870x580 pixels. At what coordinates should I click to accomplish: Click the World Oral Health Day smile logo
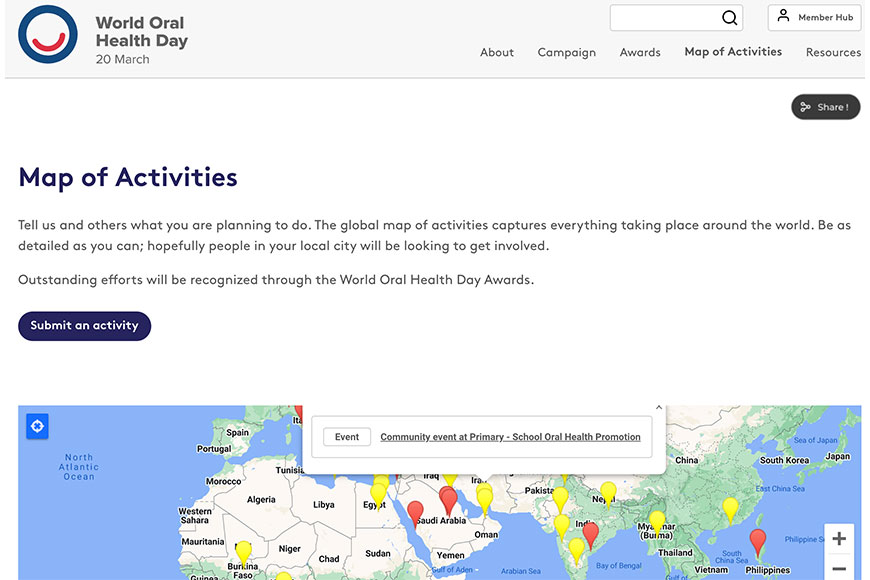[x=48, y=34]
